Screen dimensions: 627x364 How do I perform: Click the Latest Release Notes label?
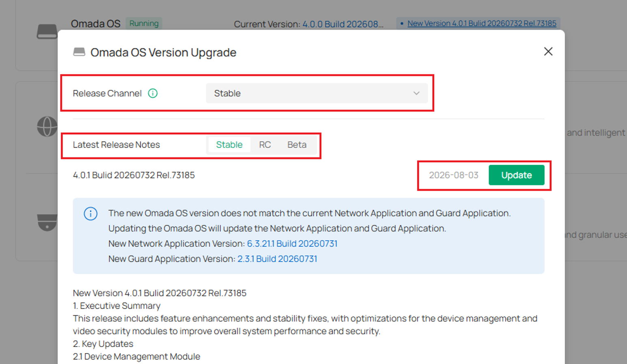pos(116,145)
